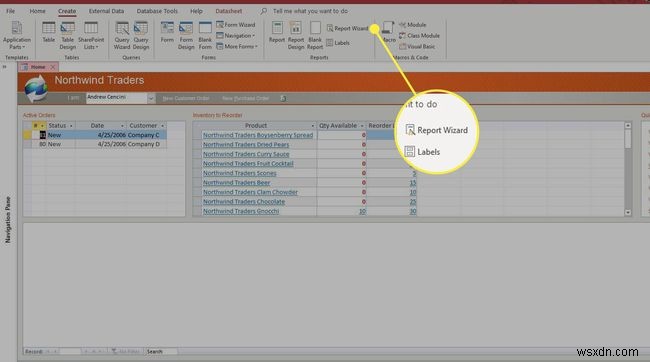Select the Company C order row
This screenshot has width=650, height=362.
95,135
